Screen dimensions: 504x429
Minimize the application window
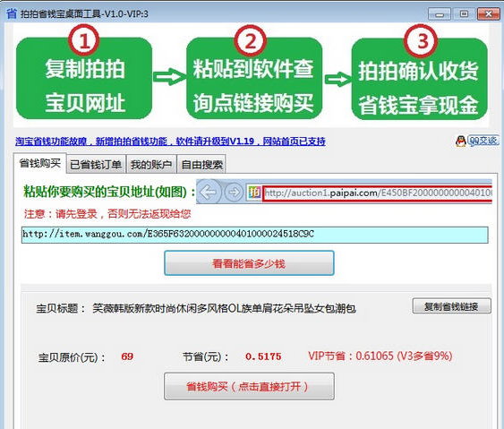(x=440, y=14)
